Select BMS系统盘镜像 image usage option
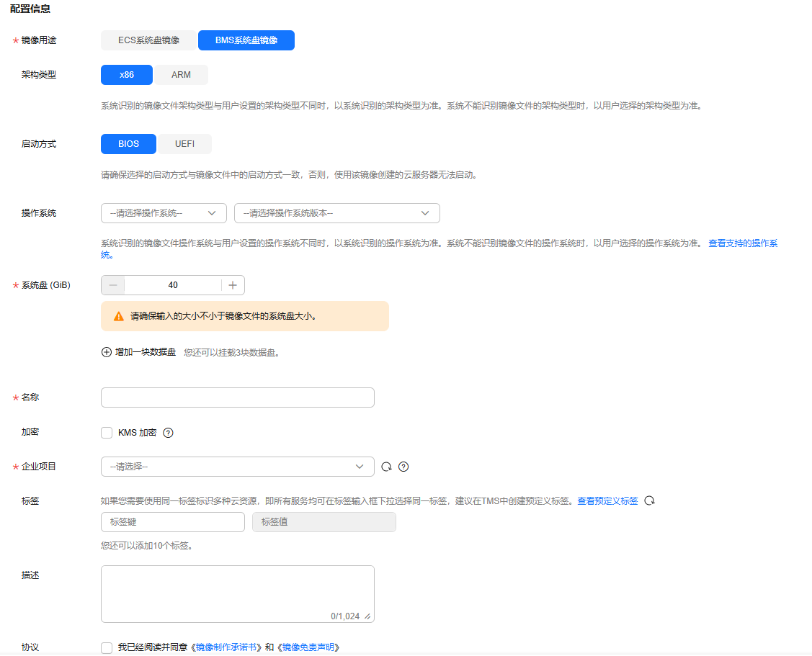 pos(246,40)
